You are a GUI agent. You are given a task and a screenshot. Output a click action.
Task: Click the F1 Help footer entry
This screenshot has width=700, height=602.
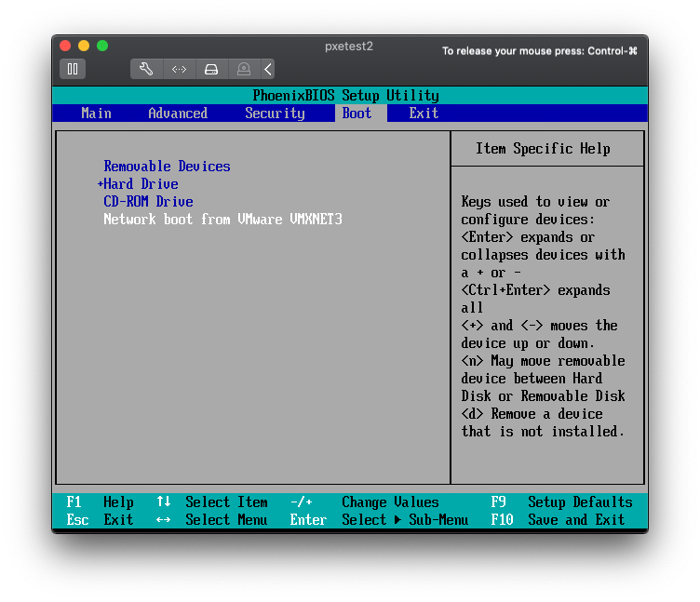[x=100, y=502]
